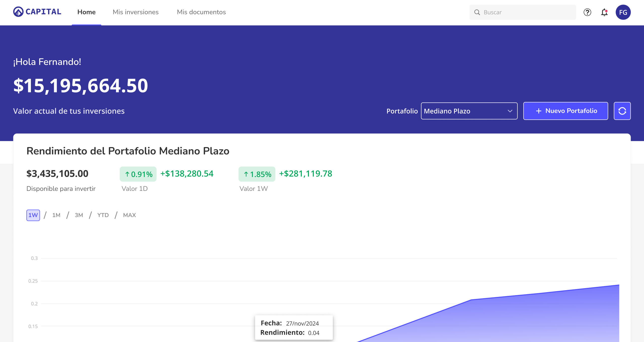
Task: Switch chart range to 3M
Action: click(79, 215)
